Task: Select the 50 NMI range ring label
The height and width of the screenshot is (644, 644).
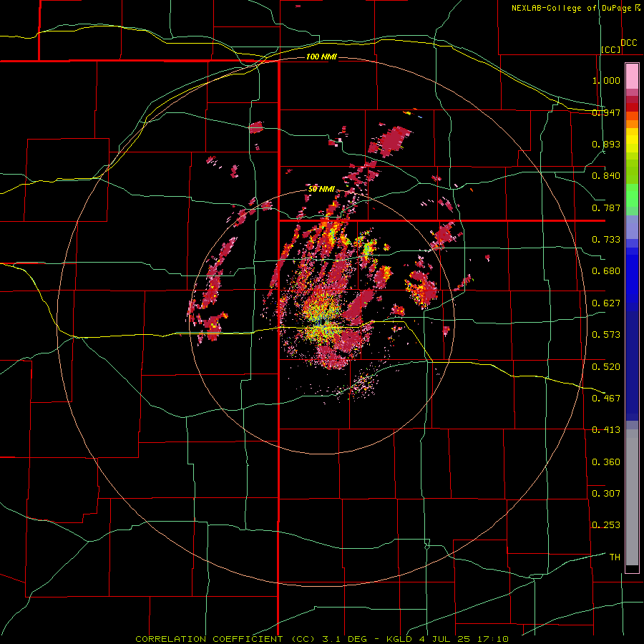Action: pyautogui.click(x=321, y=189)
